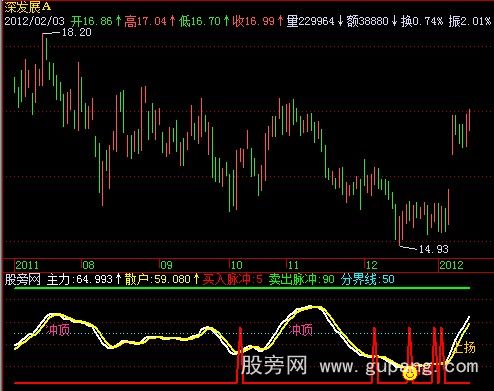Click the 上扬 uptrend signal label

pyautogui.click(x=464, y=348)
